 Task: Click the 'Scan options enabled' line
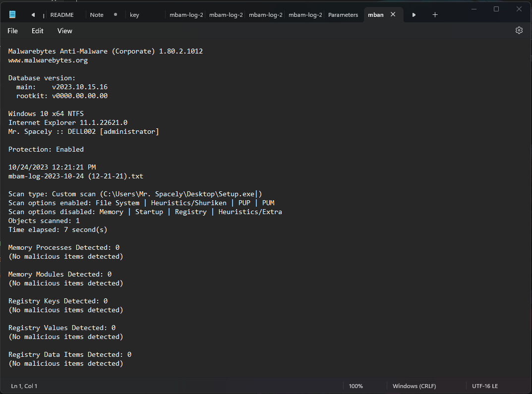141,203
